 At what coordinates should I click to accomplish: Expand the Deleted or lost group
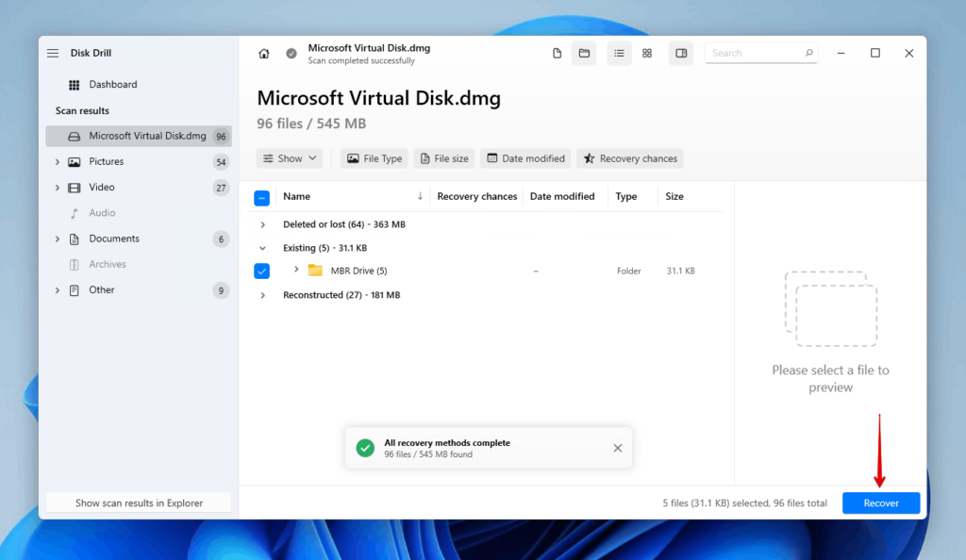(263, 224)
